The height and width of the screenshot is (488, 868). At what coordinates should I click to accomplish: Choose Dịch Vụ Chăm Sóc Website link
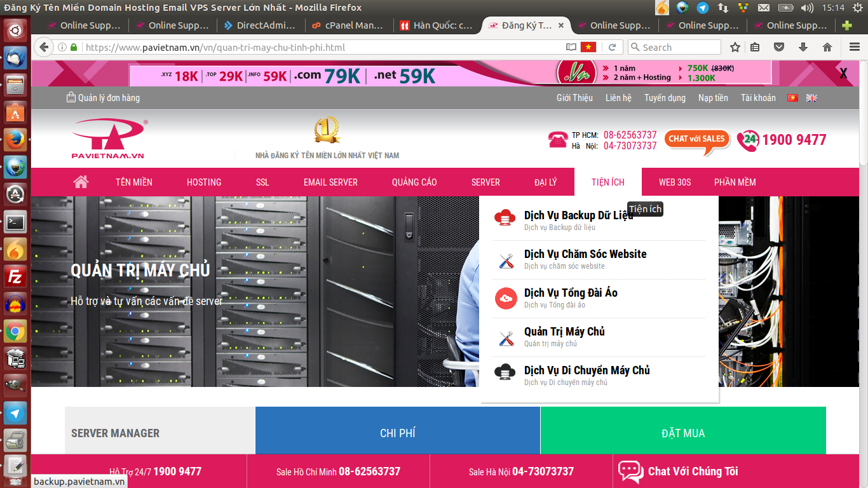[585, 254]
